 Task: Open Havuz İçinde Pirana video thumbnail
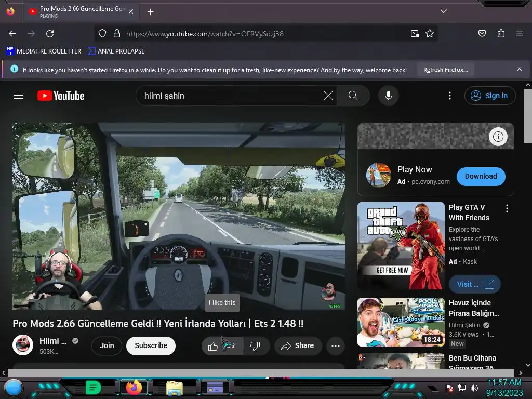[x=401, y=322]
